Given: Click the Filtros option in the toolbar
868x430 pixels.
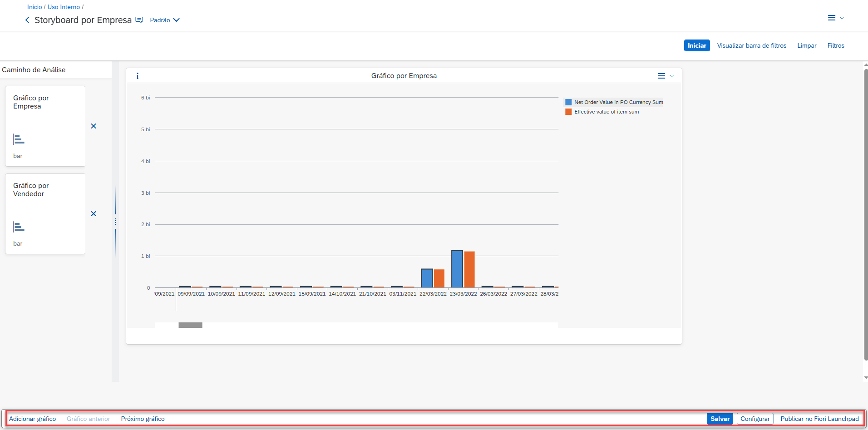Looking at the screenshot, I should point(835,45).
